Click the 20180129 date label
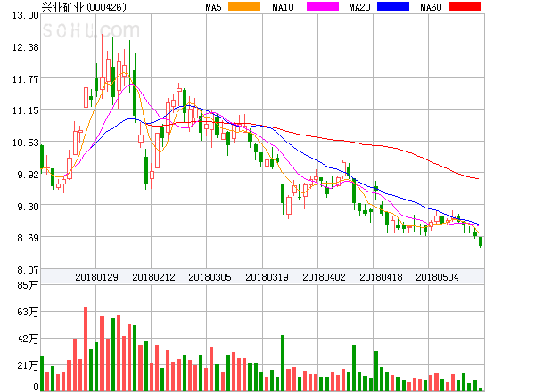 pos(96,277)
